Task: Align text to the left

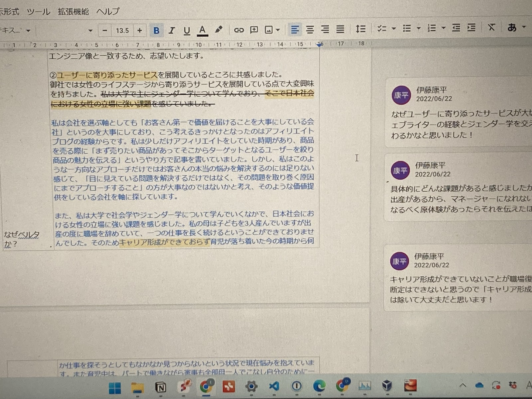Action: pos(294,30)
